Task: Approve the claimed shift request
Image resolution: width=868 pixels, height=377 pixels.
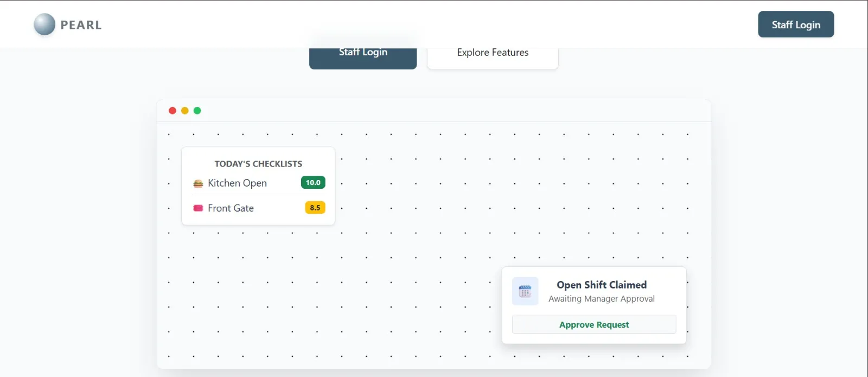Action: [x=594, y=324]
